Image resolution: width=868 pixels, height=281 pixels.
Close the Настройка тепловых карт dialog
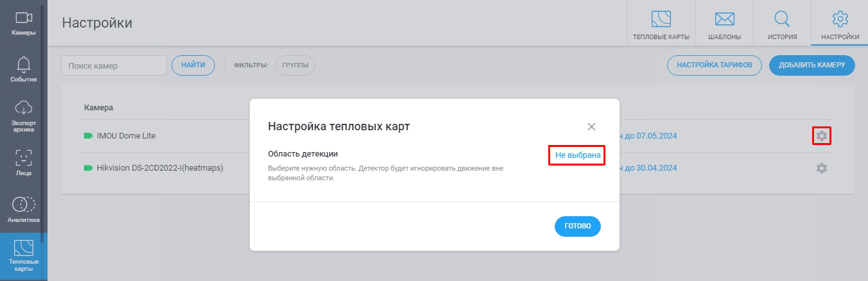592,126
